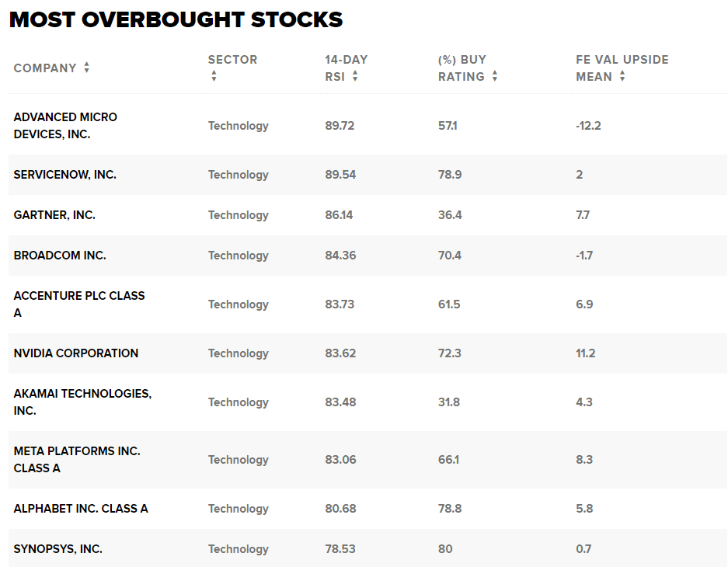Click Alphabet Inc. Class A link
728x567 pixels.
pos(81,509)
